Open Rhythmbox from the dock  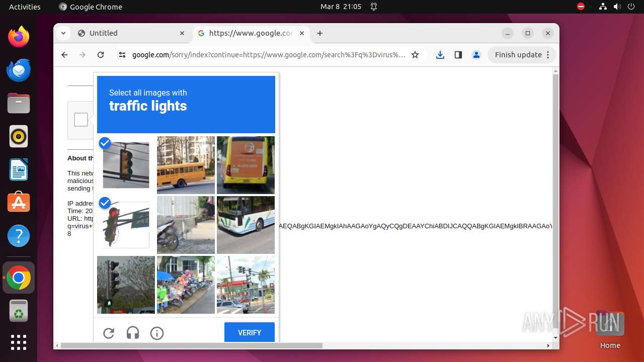[19, 136]
